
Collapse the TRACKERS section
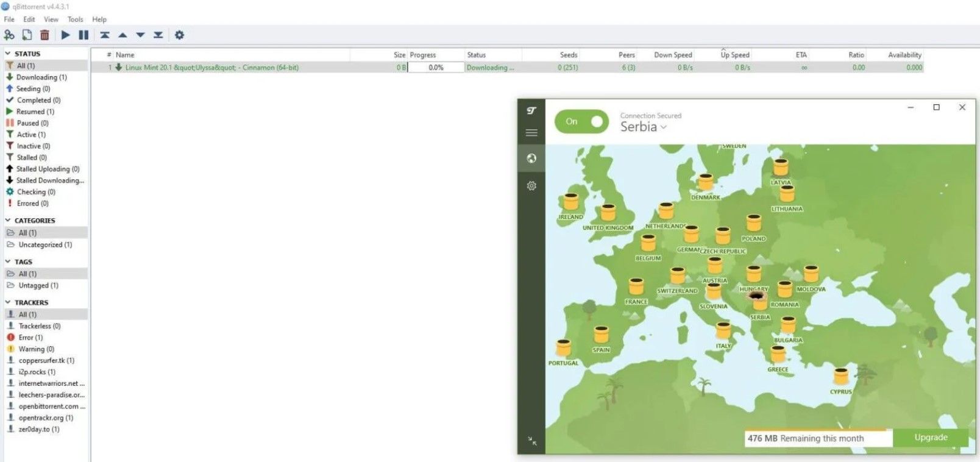pos(8,302)
